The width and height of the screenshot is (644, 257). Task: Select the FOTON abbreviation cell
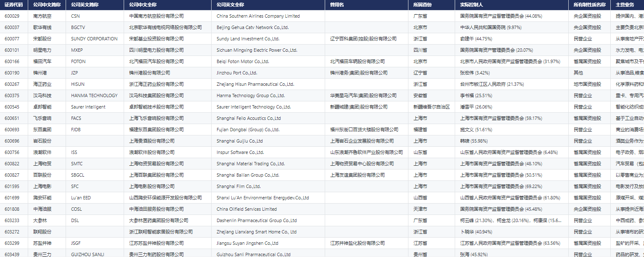click(95, 61)
